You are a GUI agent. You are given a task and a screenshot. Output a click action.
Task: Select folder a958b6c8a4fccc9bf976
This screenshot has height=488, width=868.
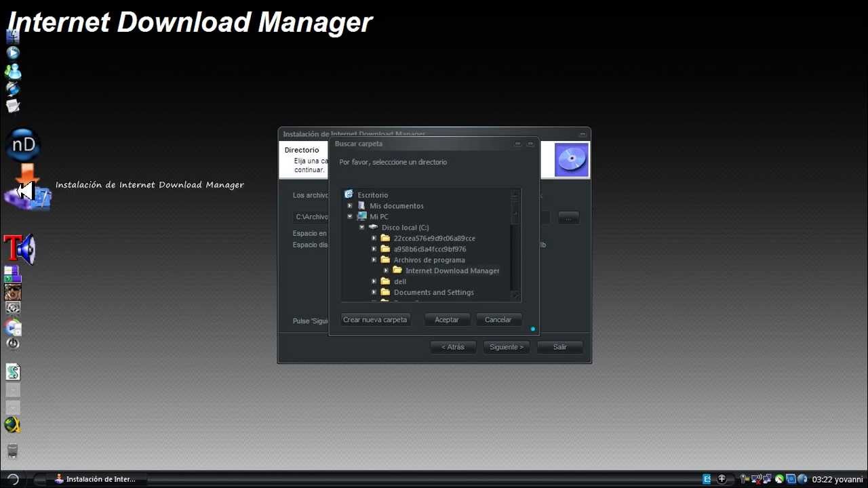pyautogui.click(x=430, y=249)
